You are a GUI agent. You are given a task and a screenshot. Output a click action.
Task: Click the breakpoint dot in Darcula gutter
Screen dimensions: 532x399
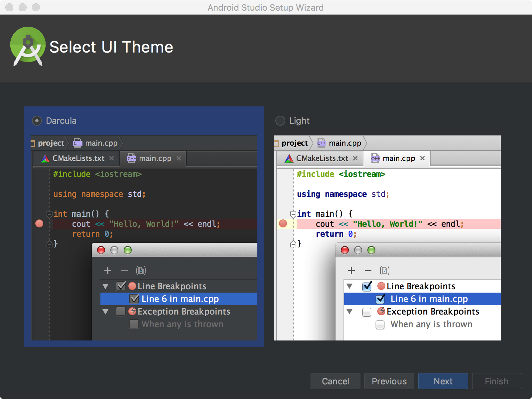click(x=39, y=223)
